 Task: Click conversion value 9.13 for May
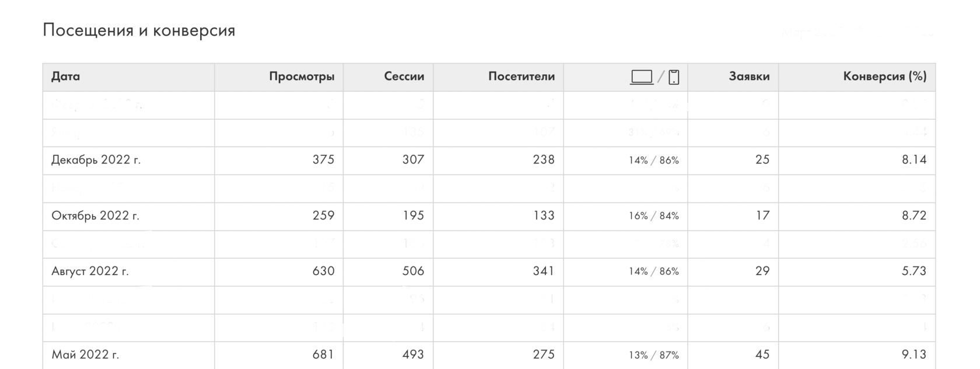914,355
